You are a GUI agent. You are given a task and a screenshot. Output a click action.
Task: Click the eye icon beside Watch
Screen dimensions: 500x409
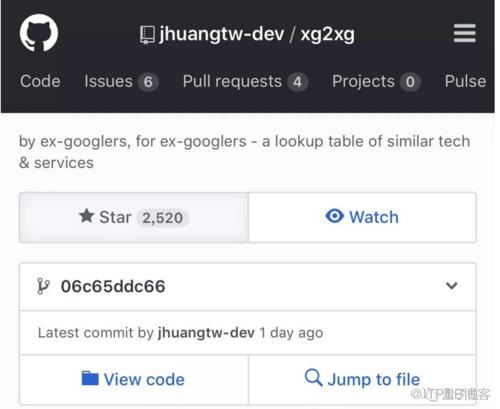(x=334, y=216)
